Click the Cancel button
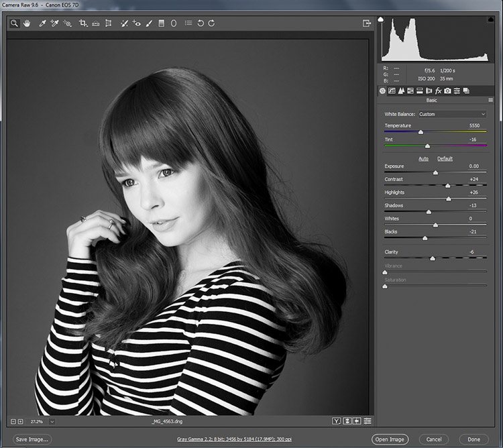 434,439
